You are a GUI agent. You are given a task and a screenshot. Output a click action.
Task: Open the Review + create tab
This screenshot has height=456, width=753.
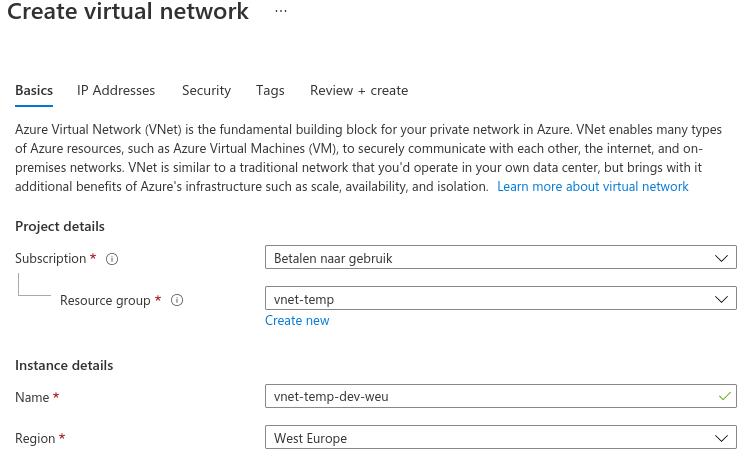(x=359, y=90)
